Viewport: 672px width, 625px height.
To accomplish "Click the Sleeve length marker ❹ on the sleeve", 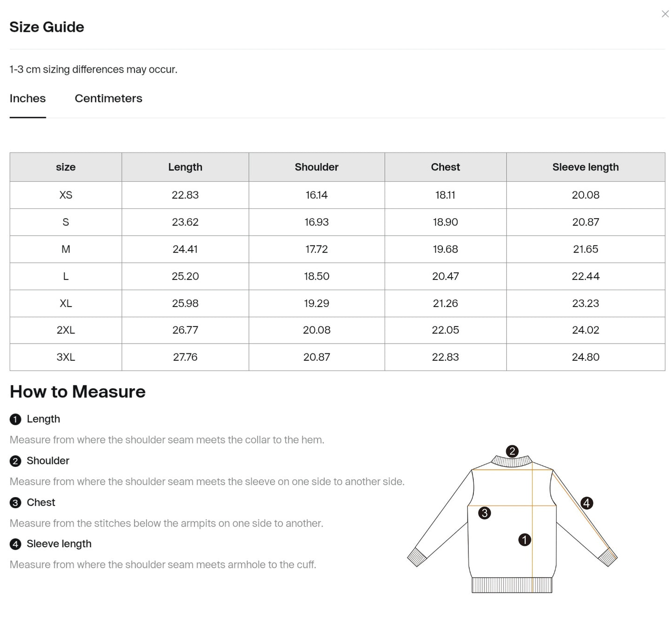I will pyautogui.click(x=586, y=503).
